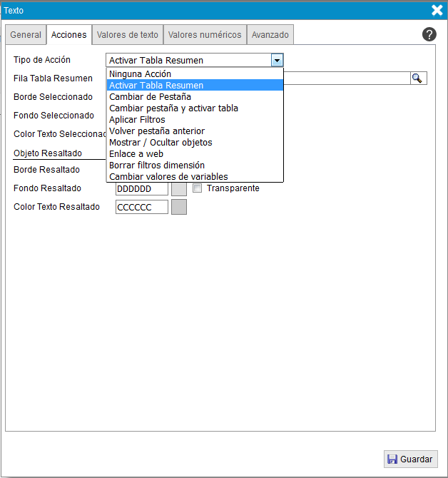Switch to the General tab
This screenshot has width=448, height=478.
pyautogui.click(x=26, y=35)
